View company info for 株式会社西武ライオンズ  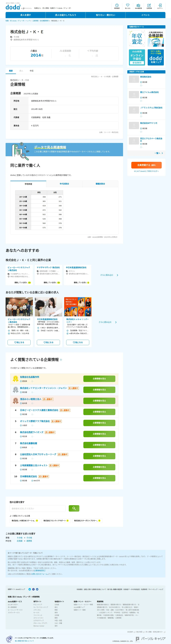point(99,434)
